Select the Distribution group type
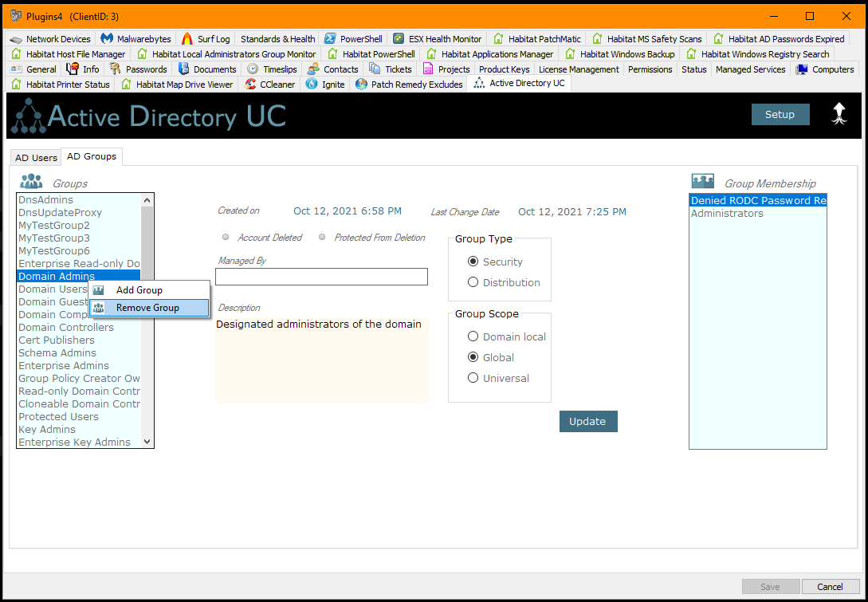The height and width of the screenshot is (602, 868). 473,282
